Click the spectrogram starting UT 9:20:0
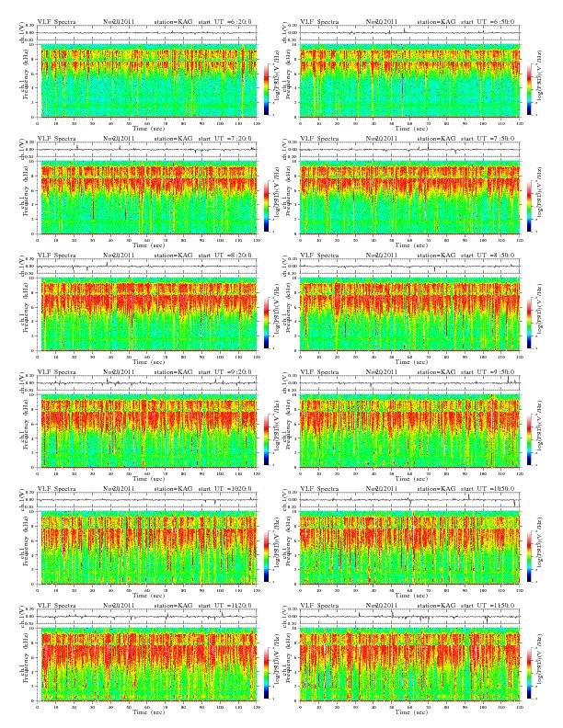563x728 pixels. (147, 431)
